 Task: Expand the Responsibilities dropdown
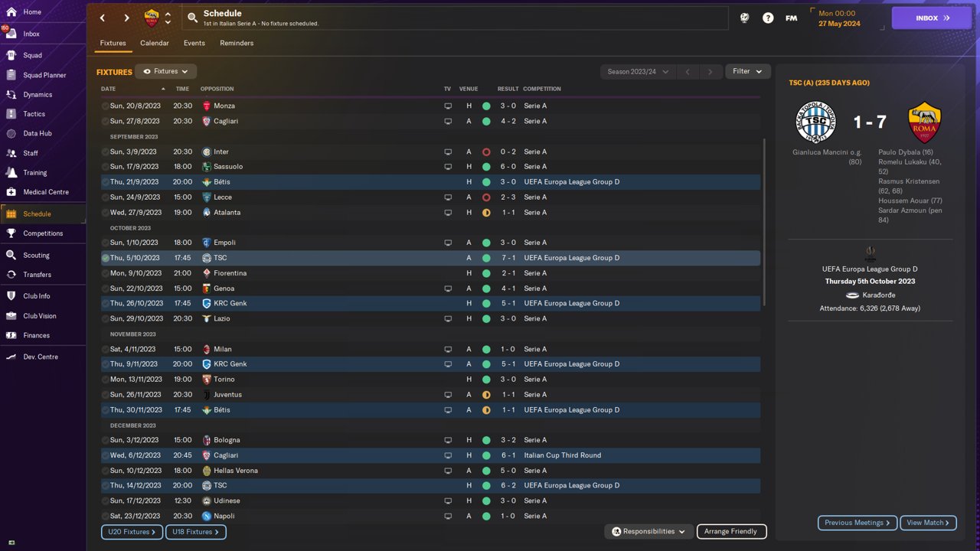649,531
